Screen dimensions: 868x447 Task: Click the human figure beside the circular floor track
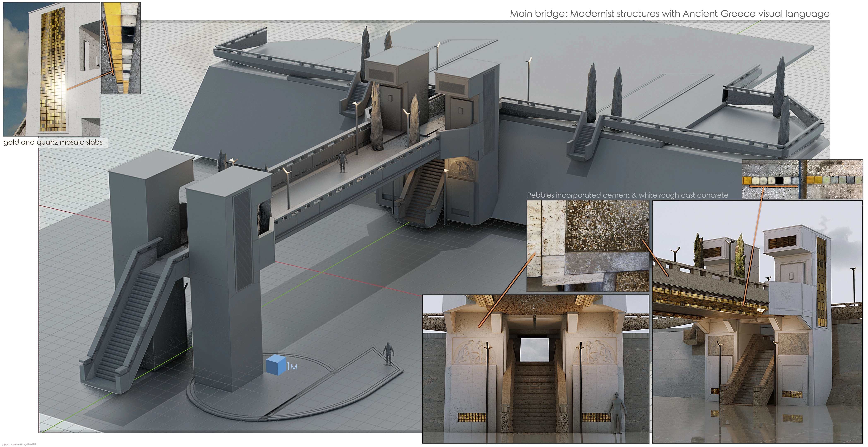[389, 354]
